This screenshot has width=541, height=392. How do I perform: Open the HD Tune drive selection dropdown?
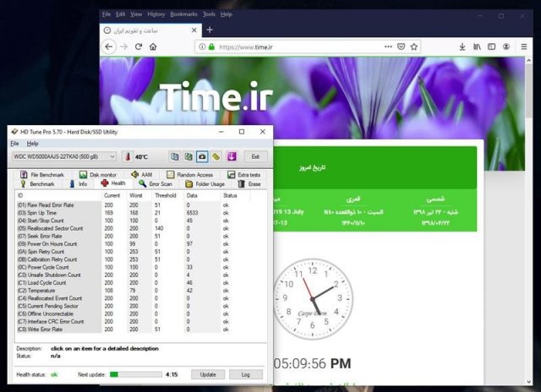64,156
